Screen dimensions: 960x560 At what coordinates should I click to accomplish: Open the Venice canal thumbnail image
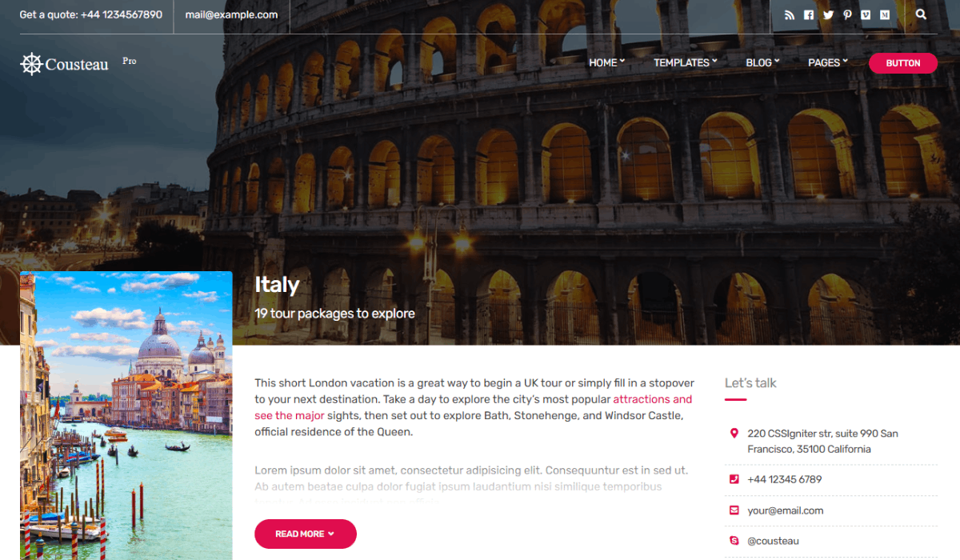click(126, 416)
